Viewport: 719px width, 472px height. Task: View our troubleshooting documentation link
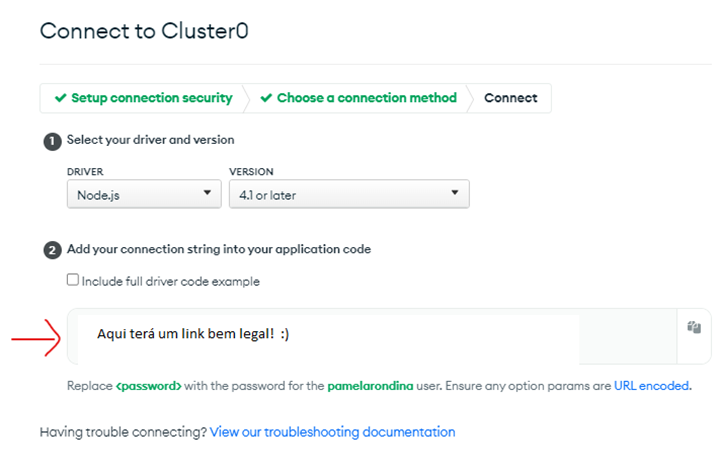332,432
